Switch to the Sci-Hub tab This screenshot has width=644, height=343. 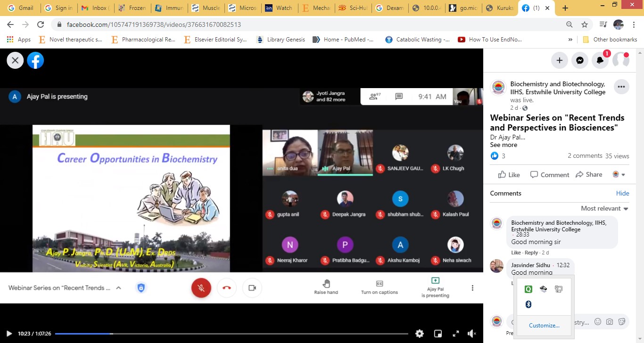point(353,8)
